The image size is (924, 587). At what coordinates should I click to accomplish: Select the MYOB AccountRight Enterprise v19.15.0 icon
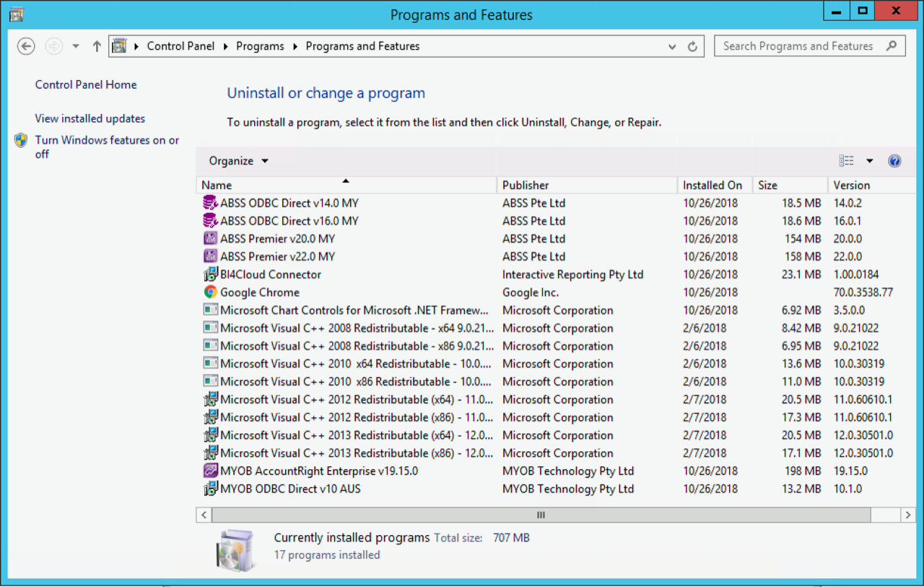(x=210, y=471)
